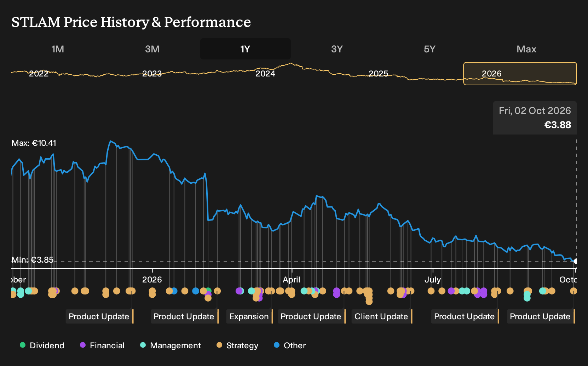The image size is (588, 366).
Task: Open the Expansion event label
Action: tap(250, 316)
